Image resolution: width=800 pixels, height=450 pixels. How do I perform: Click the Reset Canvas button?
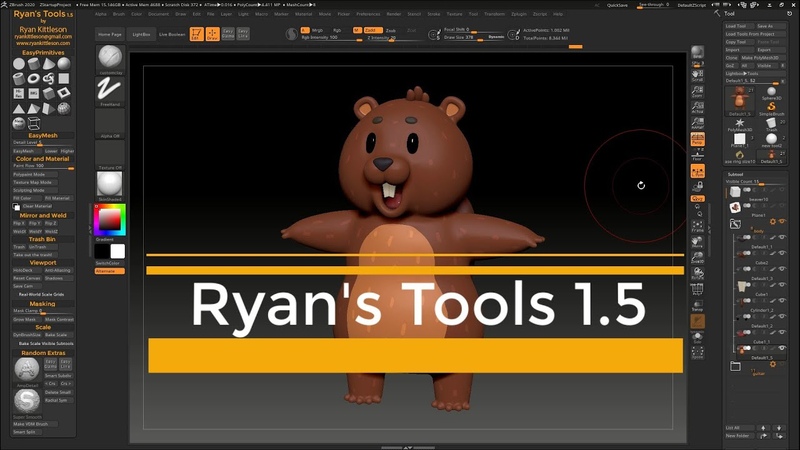[x=27, y=279]
